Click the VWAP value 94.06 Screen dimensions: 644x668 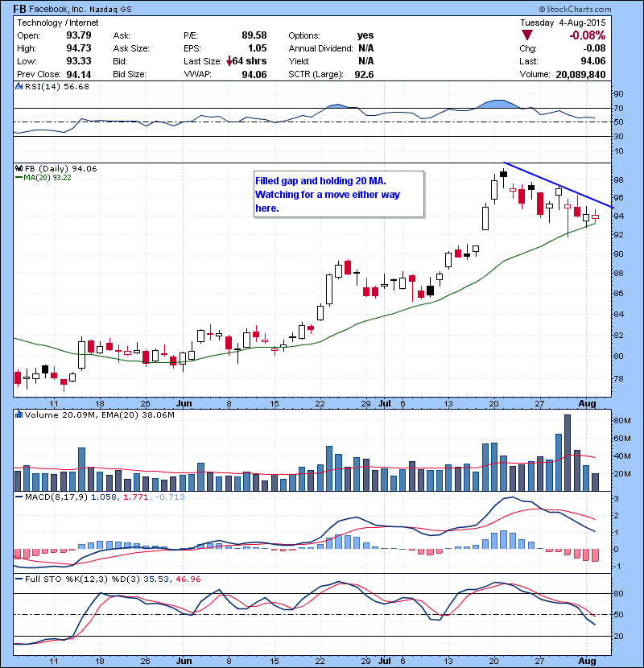point(254,75)
